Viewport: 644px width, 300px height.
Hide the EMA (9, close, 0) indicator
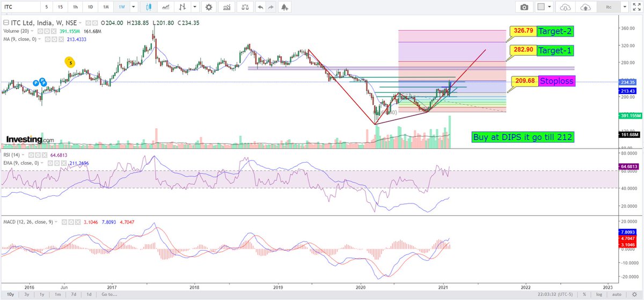click(49, 163)
